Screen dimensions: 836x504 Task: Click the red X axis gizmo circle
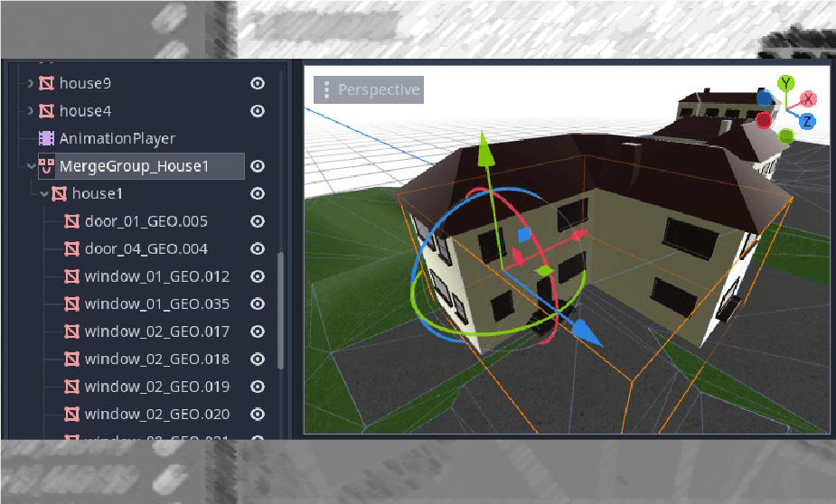[808, 98]
